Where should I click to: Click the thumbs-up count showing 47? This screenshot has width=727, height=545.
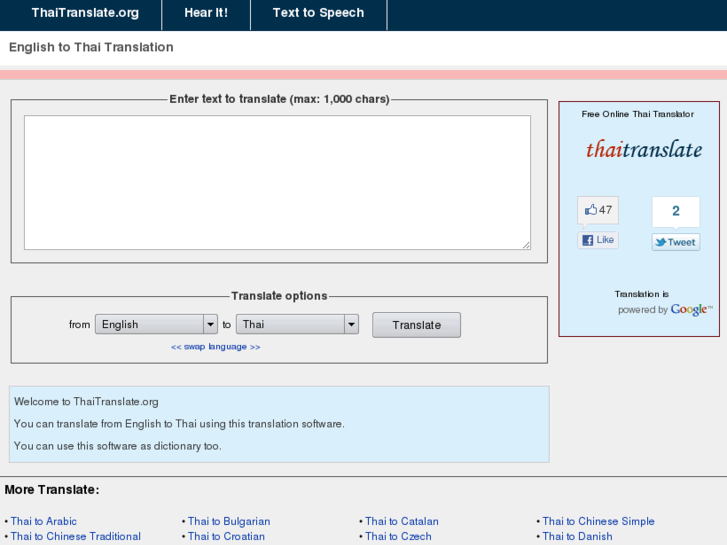coord(598,210)
